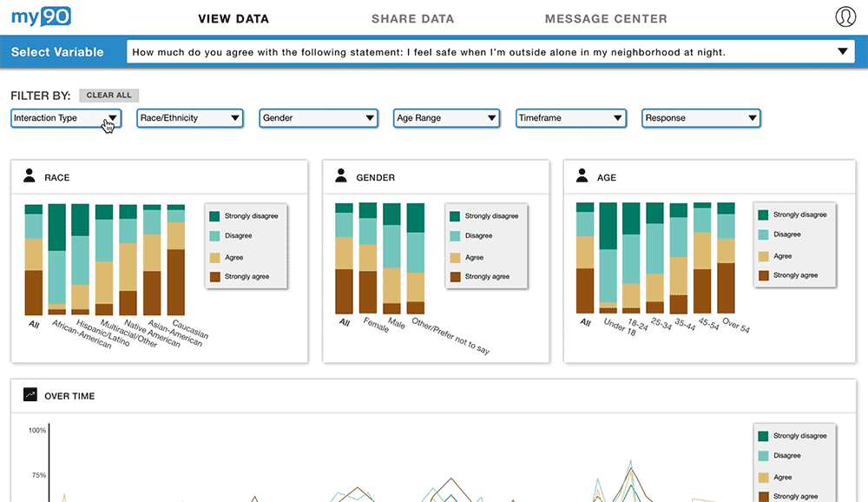Click the Under 18 bar in Age chart
This screenshot has width=868, height=502.
pos(608,258)
